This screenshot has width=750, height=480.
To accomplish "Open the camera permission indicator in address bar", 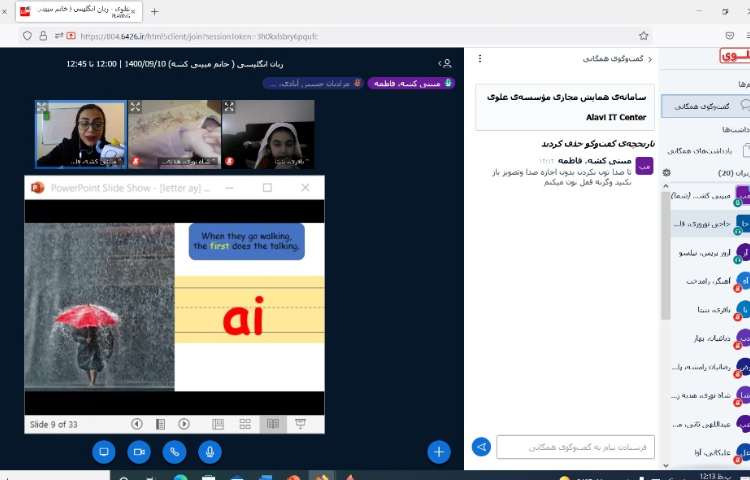I will coord(71,36).
